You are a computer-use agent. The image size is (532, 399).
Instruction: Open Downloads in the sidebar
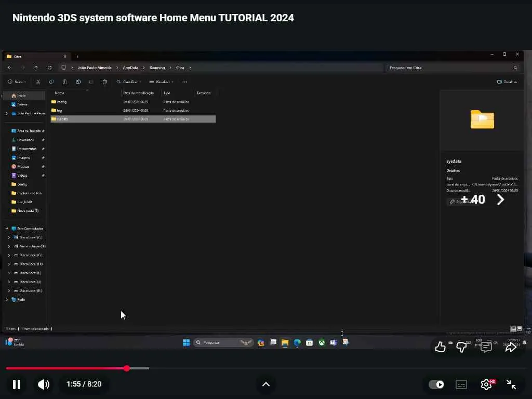click(x=25, y=140)
